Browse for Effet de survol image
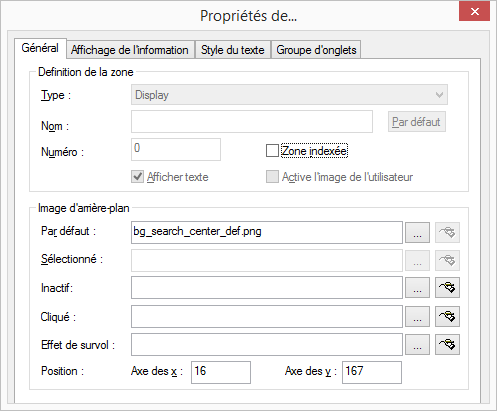The height and width of the screenshot is (411, 497). [x=417, y=345]
